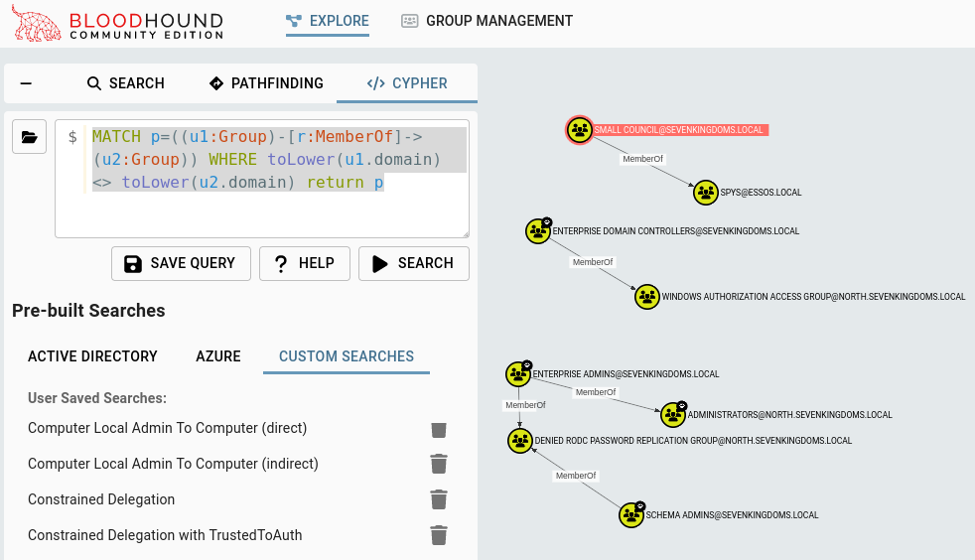Load 'Computer Local Admin To Computer (indirect)' search
The height and width of the screenshot is (560, 975).
[173, 464]
